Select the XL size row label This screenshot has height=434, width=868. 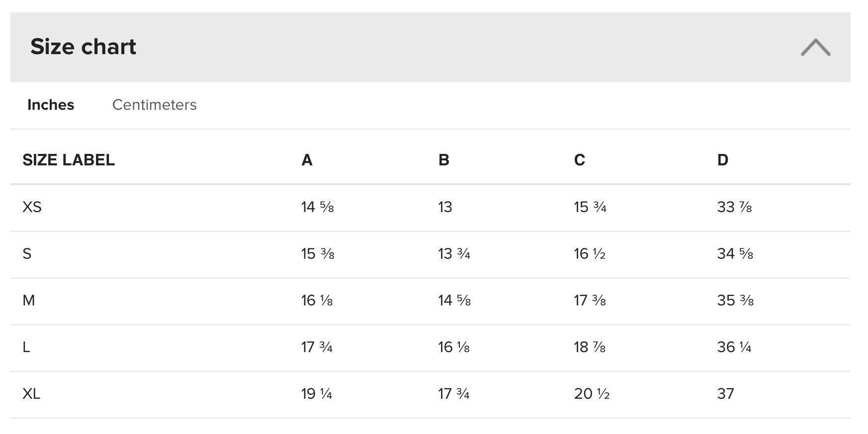[x=31, y=394]
